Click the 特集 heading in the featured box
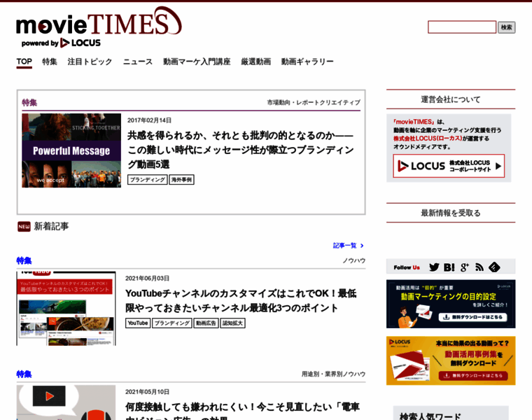This screenshot has height=420, width=532. (x=29, y=102)
